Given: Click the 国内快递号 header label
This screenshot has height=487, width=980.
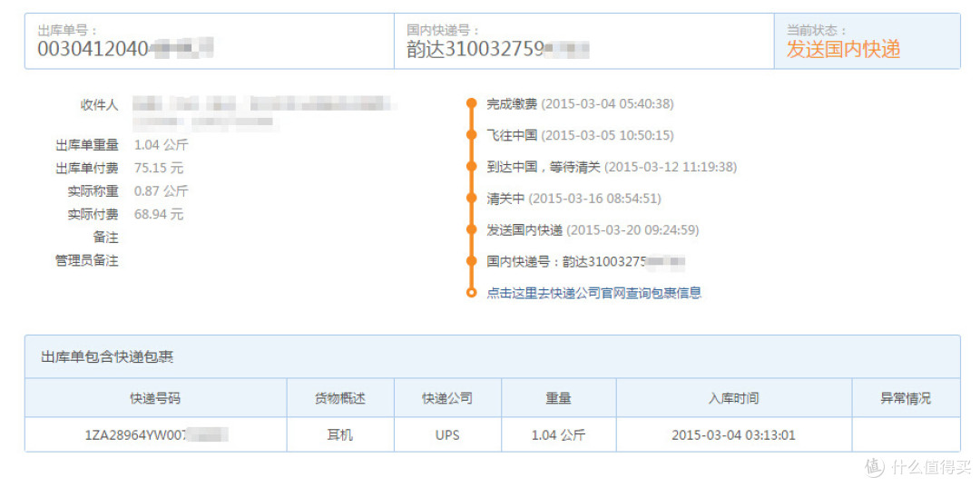Looking at the screenshot, I should (443, 29).
